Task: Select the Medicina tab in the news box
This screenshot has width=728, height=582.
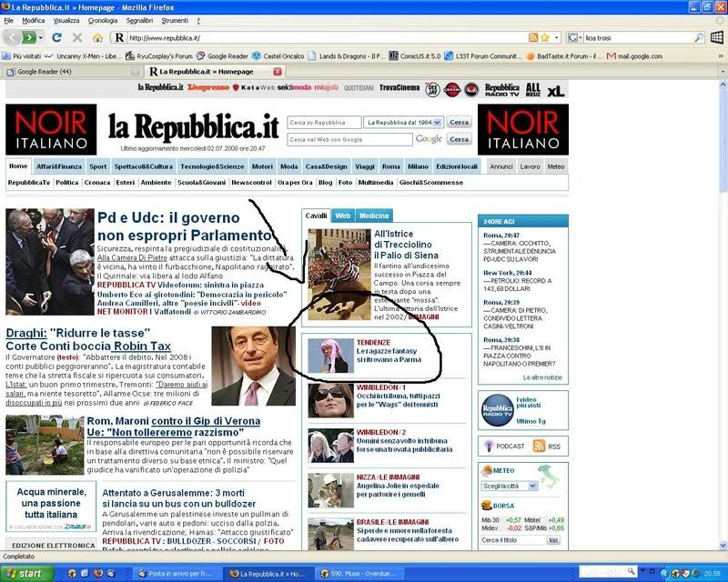Action: coord(374,216)
